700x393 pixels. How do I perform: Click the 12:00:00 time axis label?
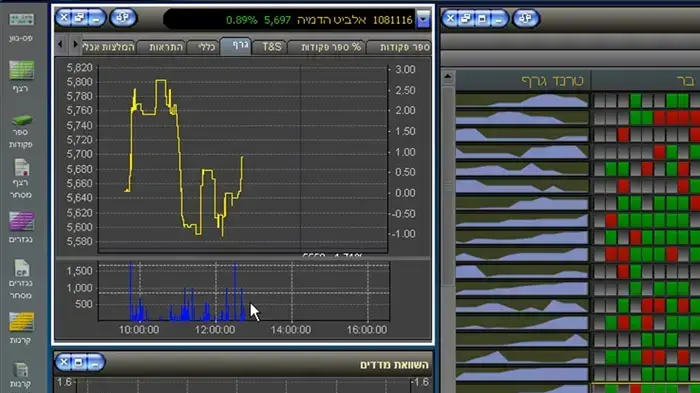215,330
